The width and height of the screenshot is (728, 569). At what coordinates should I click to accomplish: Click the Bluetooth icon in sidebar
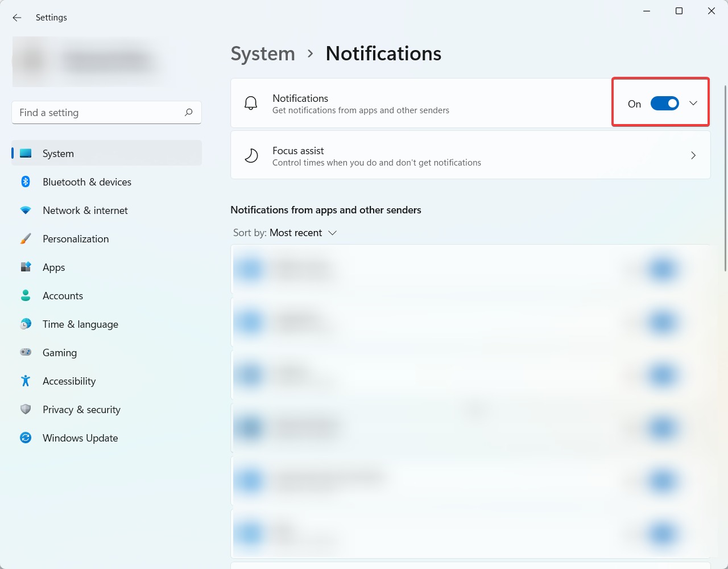(26, 182)
